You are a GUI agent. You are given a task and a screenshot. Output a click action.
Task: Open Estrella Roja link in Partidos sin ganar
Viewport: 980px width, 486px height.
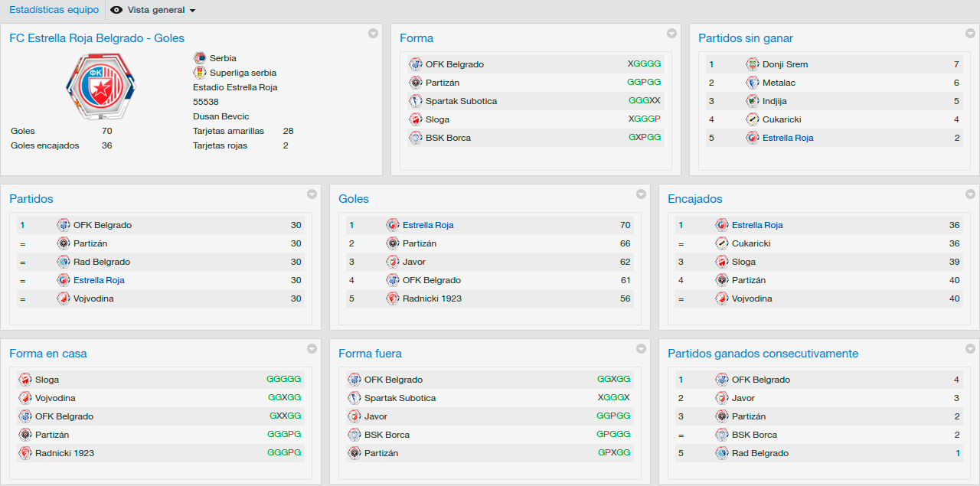[788, 138]
